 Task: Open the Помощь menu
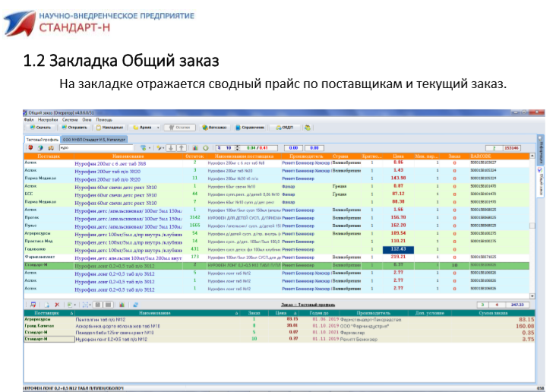pos(104,120)
